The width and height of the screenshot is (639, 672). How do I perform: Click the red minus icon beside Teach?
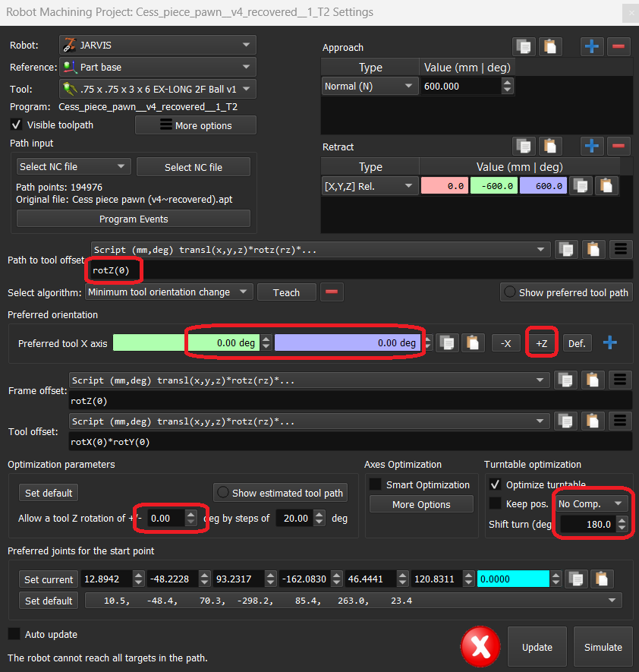332,292
